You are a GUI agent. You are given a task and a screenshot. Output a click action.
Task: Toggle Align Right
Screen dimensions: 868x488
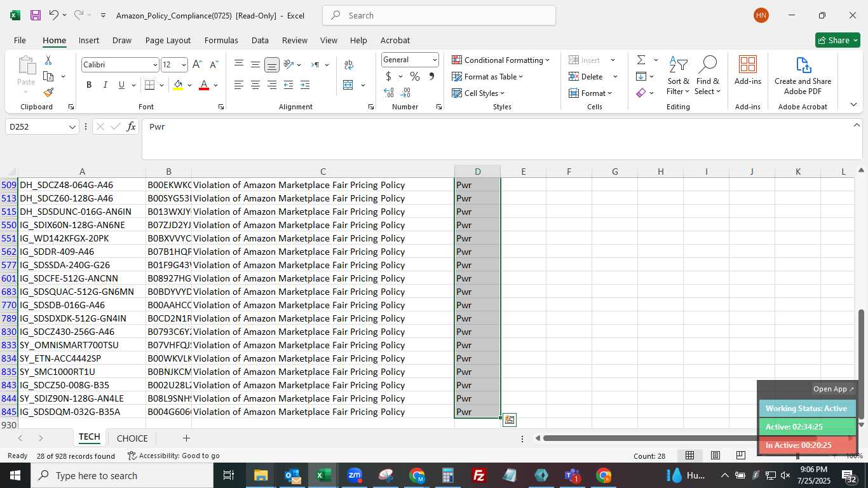[x=272, y=85]
